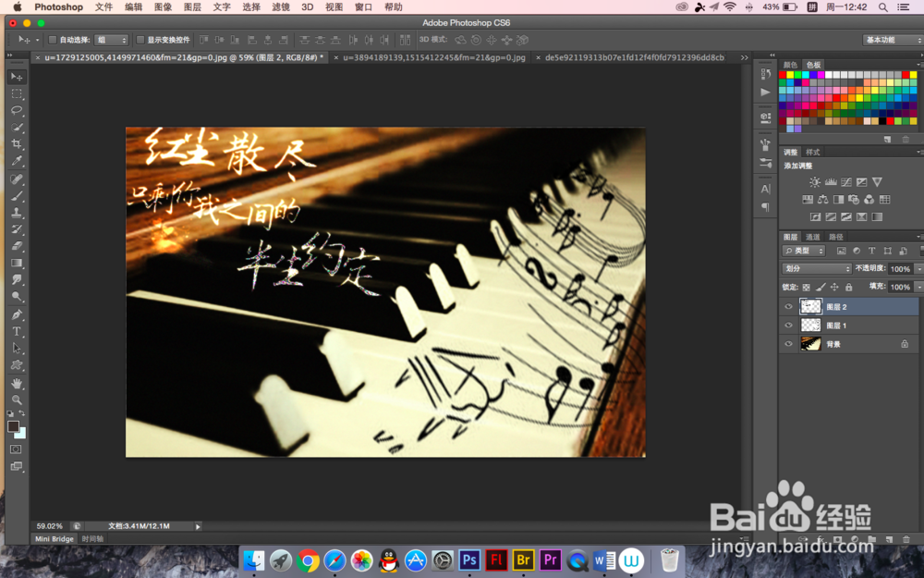Screen dimensions: 924x578
Task: Select the Brush tool
Action: 17,196
